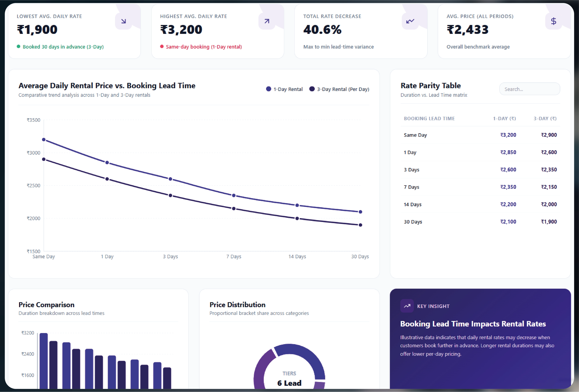
Task: Click the tallest bar in Price Comparison chart
Action: coord(44,361)
